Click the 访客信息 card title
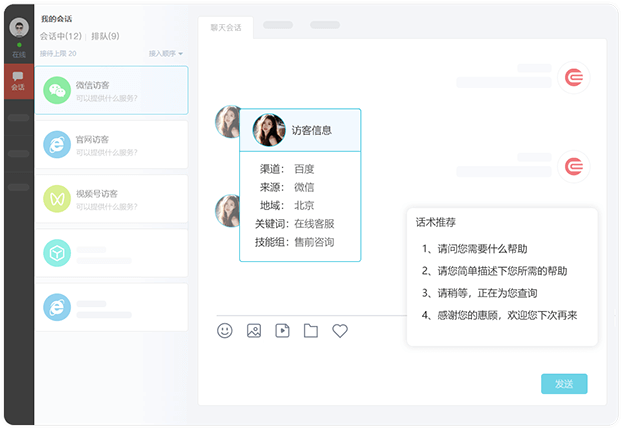This screenshot has width=622, height=429. pyautogui.click(x=312, y=130)
